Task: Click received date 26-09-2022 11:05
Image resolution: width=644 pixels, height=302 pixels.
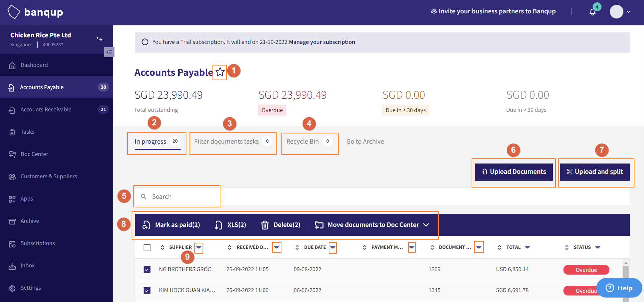Action: click(x=247, y=269)
